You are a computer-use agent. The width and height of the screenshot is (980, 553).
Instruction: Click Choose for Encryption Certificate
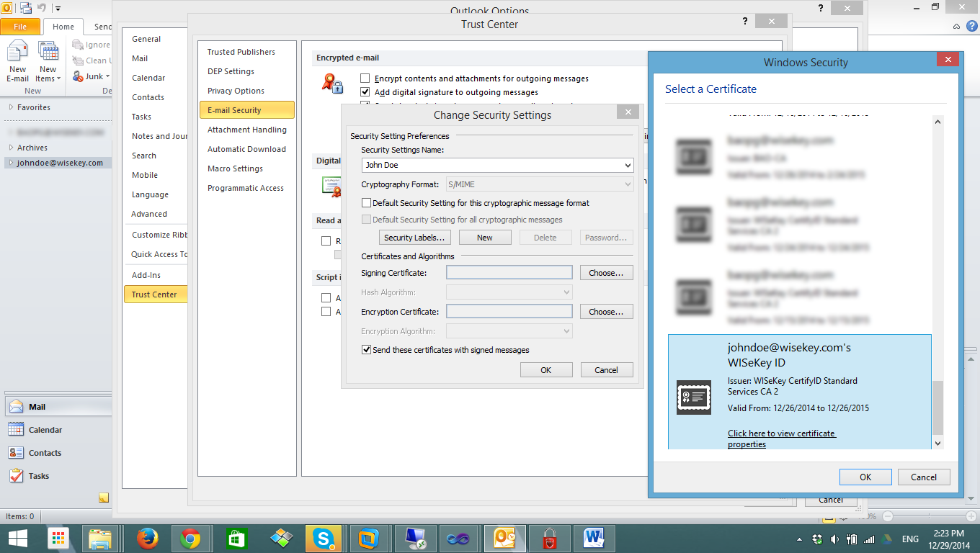point(606,312)
